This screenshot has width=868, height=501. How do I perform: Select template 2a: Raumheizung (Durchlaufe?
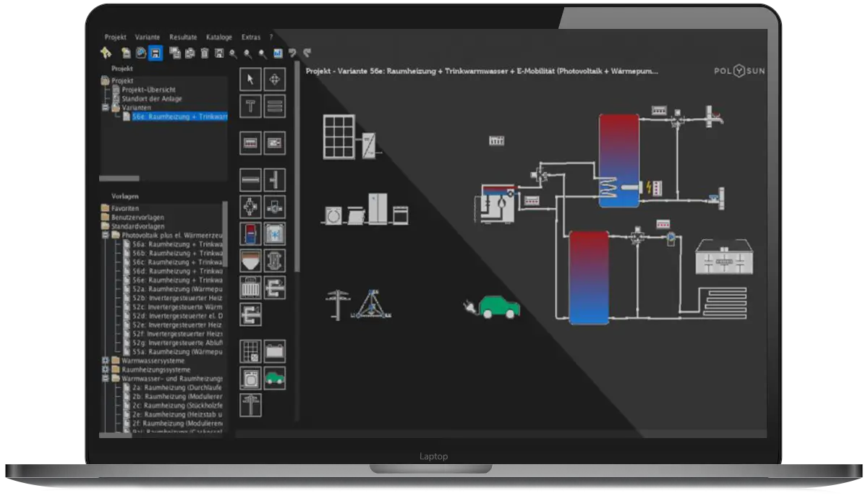[177, 387]
